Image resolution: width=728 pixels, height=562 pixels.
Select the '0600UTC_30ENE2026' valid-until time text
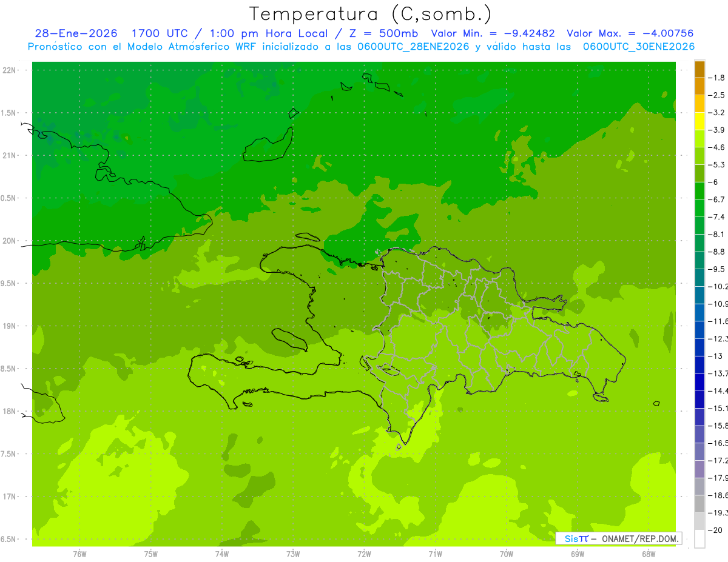[639, 47]
